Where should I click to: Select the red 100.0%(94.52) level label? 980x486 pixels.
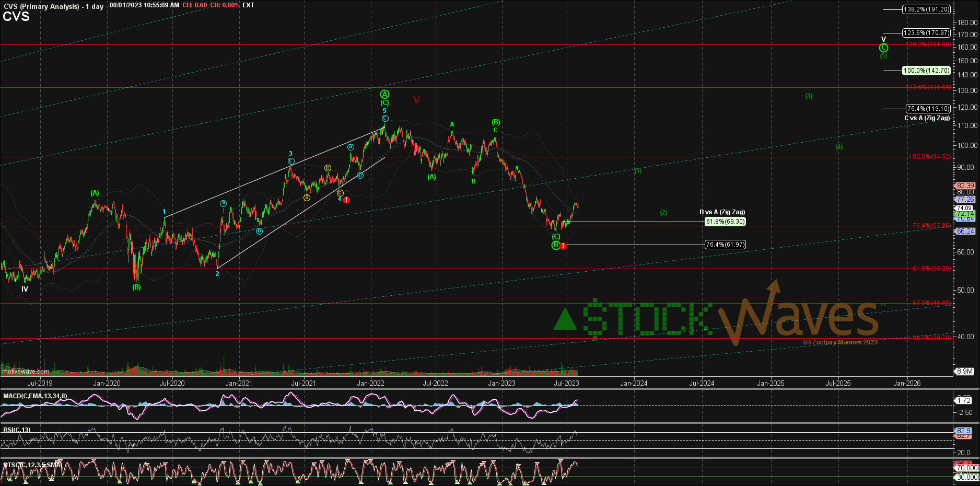coord(930,157)
